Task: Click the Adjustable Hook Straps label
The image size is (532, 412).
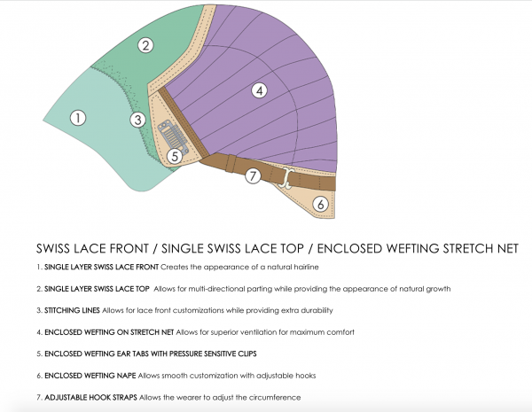Action: tap(90, 398)
